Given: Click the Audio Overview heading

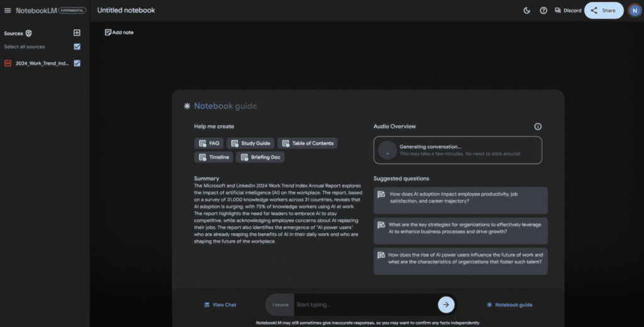Looking at the screenshot, I should 395,126.
